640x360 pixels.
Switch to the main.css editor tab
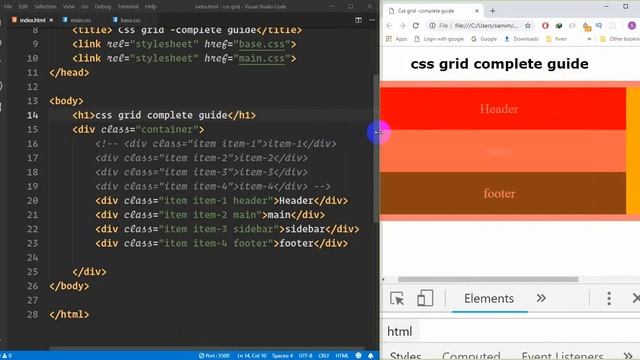click(80, 20)
